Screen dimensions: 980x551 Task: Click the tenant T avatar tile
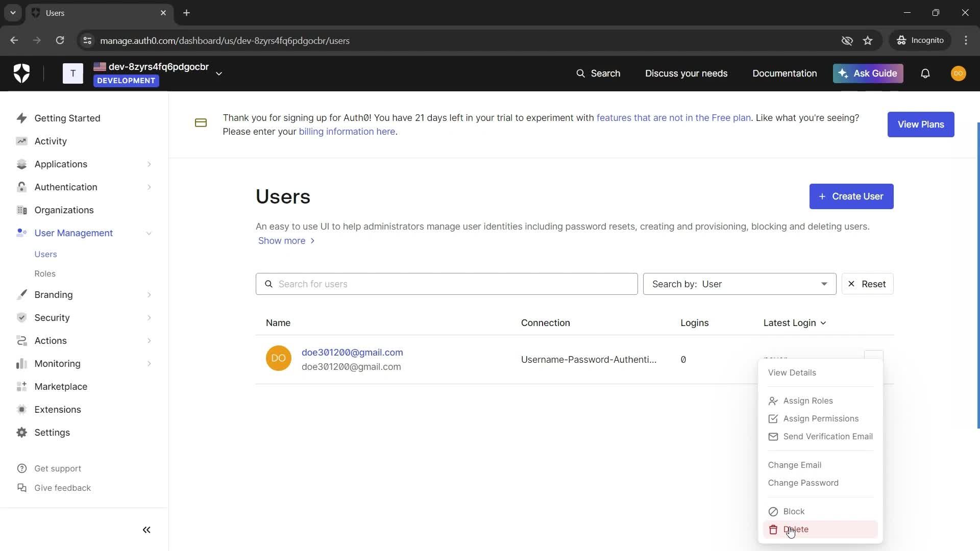(x=73, y=73)
